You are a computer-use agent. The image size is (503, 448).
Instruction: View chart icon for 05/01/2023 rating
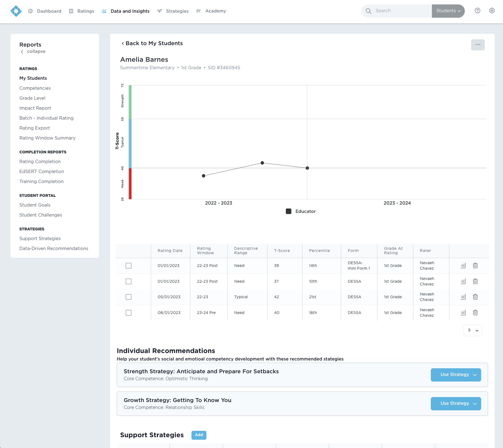click(x=463, y=297)
